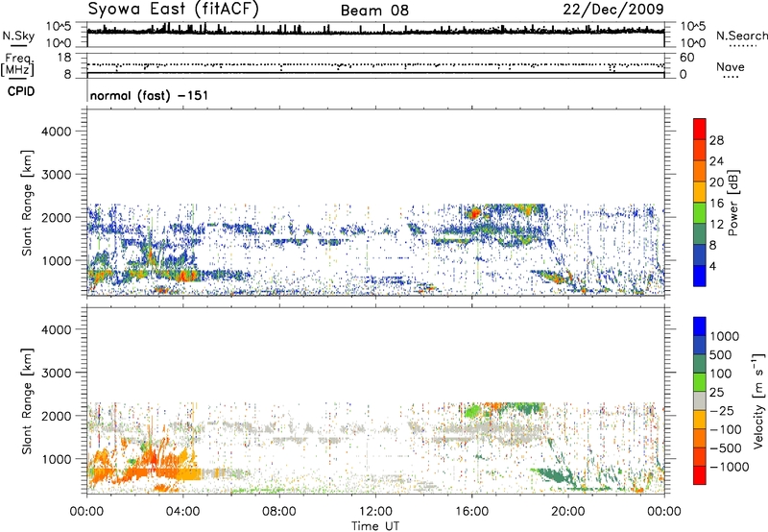Click the right '10^0' noise axis tick
Screen dimensions: 768x532
(692, 43)
